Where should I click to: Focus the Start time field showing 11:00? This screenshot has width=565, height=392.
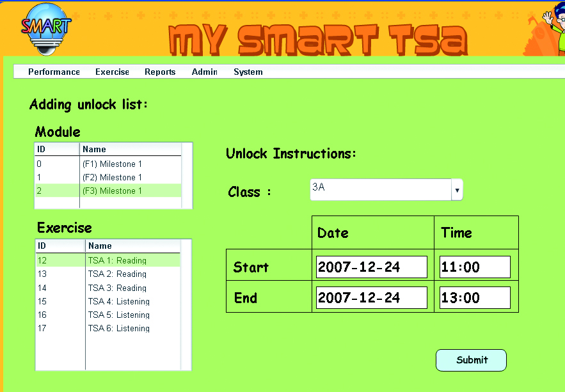(x=475, y=267)
